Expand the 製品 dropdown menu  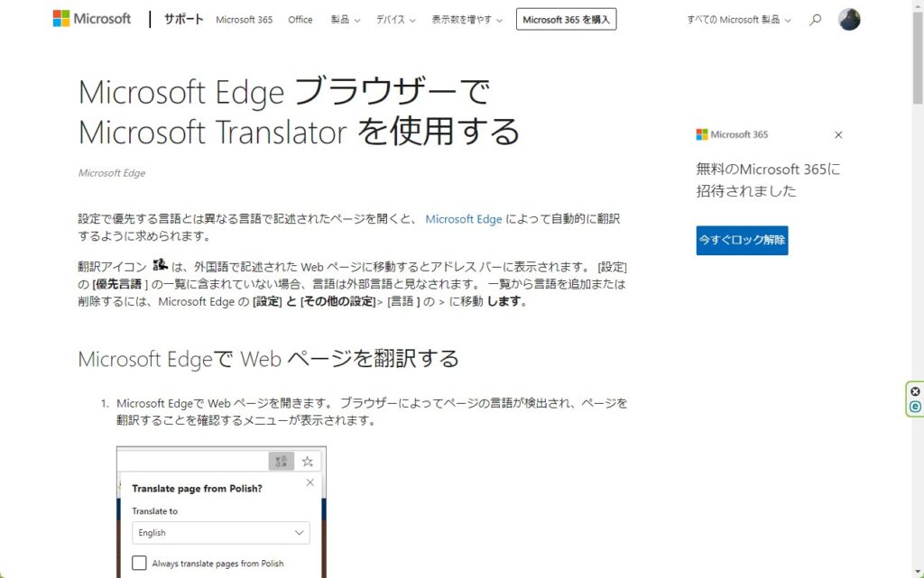[x=345, y=19]
